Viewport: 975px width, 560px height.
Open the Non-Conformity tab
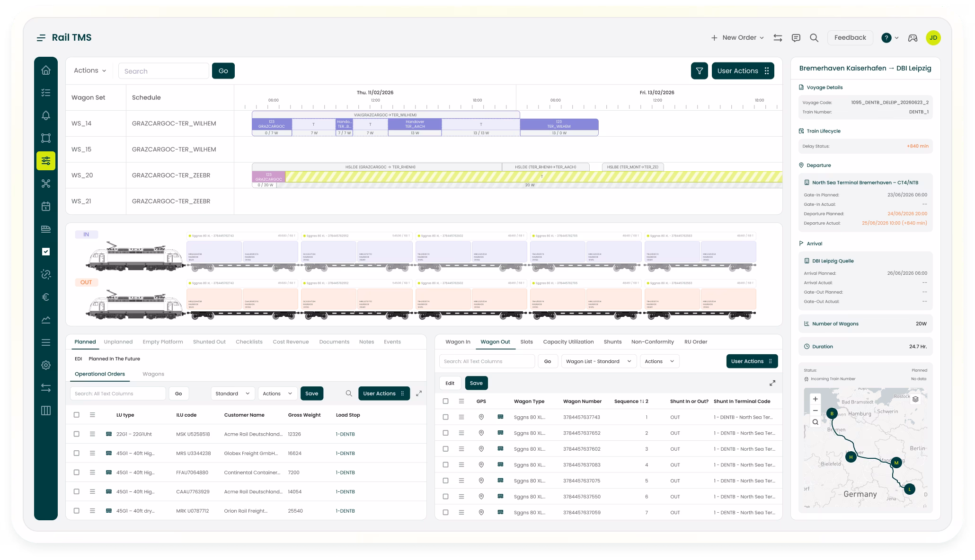[x=652, y=342]
